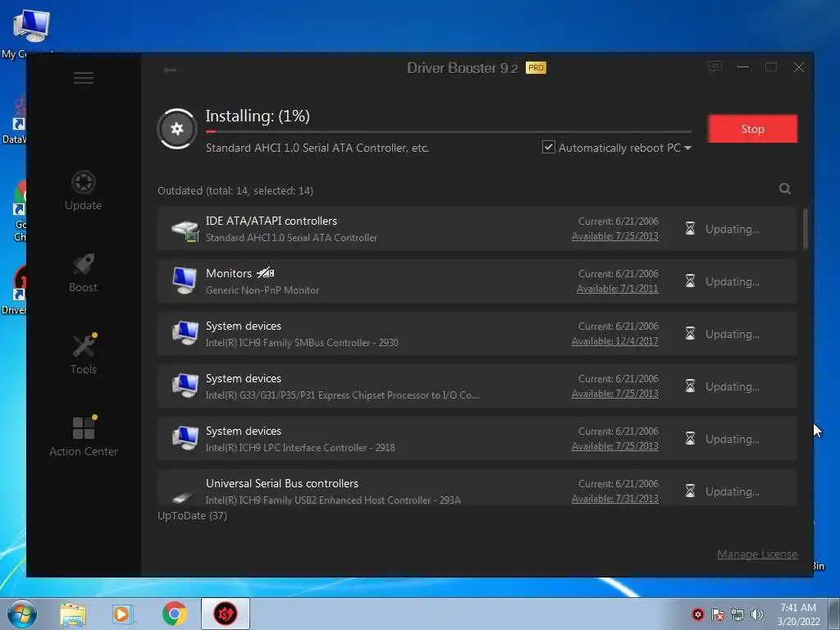Click the feedback chat icon in title bar
The width and height of the screenshot is (840, 630).
715,67
